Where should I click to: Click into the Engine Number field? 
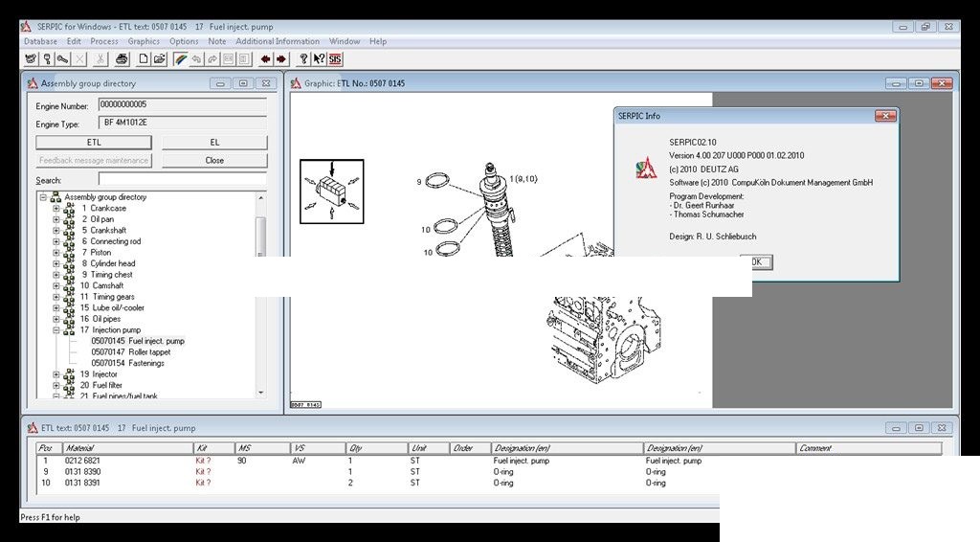[x=183, y=104]
